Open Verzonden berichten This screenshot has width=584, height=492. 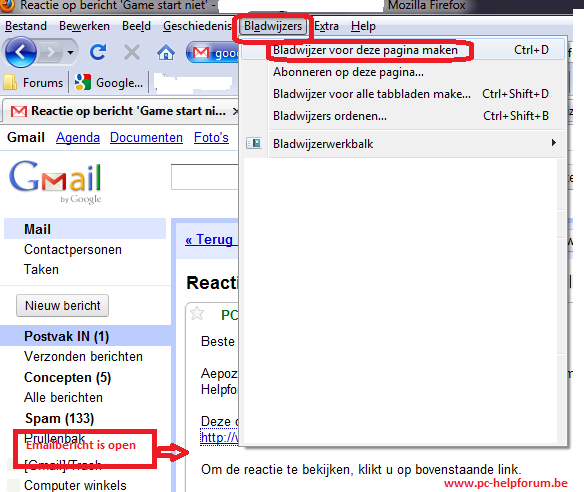point(83,356)
